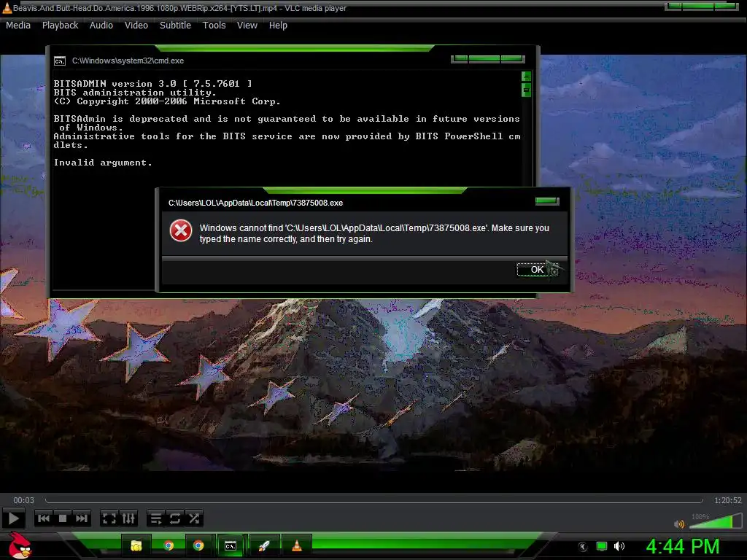Open extended settings equalizer icon

pyautogui.click(x=128, y=518)
